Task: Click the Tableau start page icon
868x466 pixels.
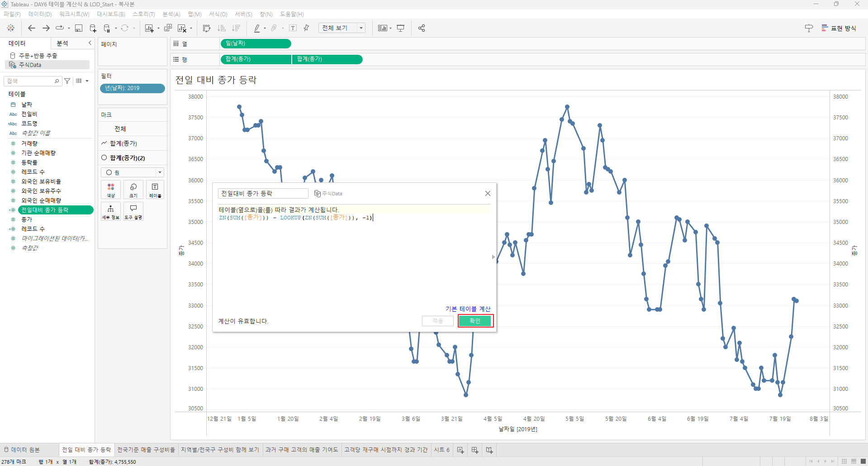Action: pyautogui.click(x=11, y=28)
